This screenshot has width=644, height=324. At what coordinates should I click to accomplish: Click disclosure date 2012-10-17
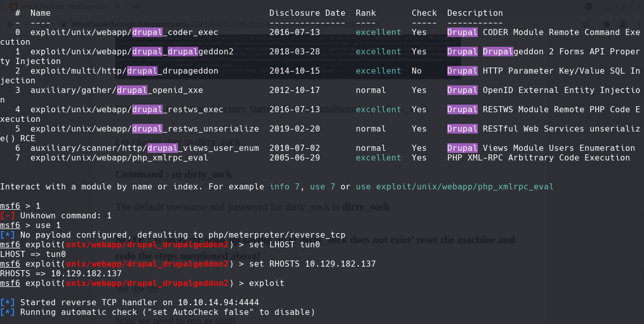(x=295, y=90)
